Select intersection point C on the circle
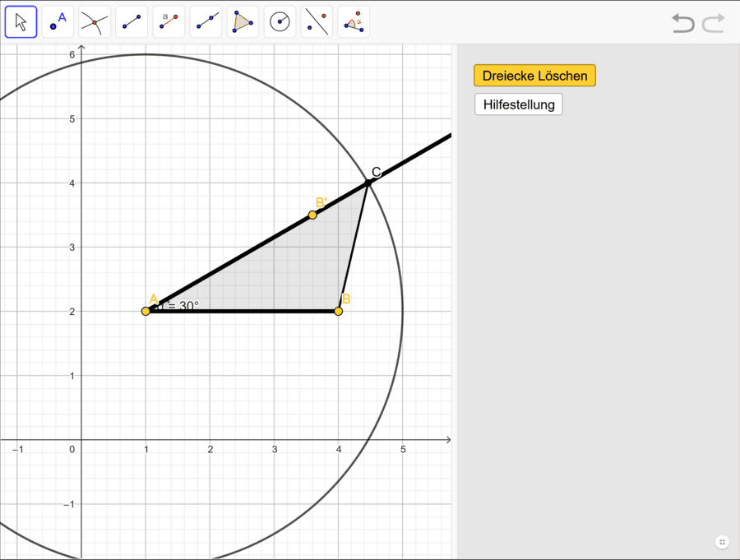740x560 pixels. pos(368,183)
